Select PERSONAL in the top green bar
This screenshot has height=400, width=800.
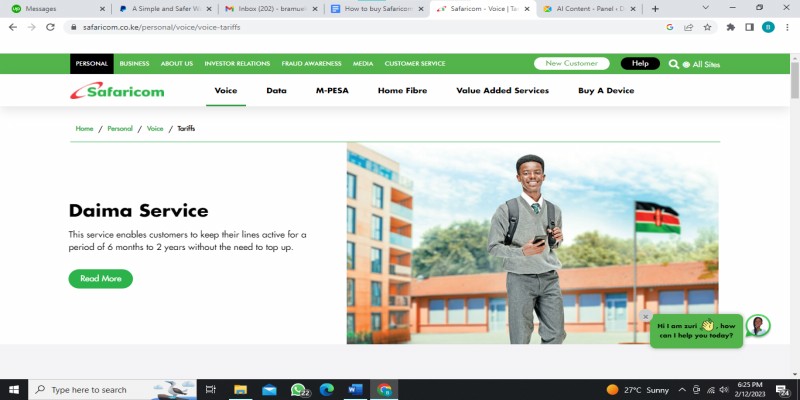click(91, 64)
